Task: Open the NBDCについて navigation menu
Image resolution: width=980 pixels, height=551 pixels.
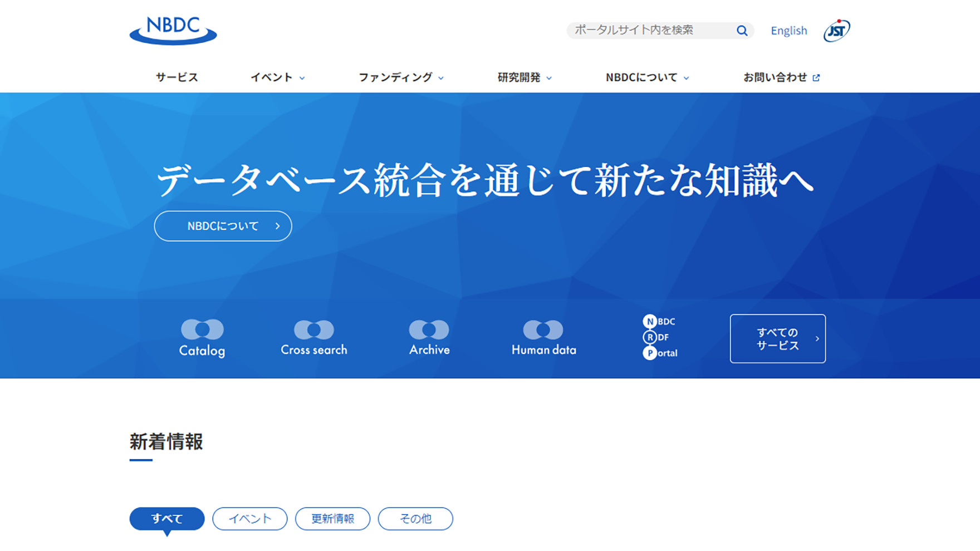Action: (647, 77)
